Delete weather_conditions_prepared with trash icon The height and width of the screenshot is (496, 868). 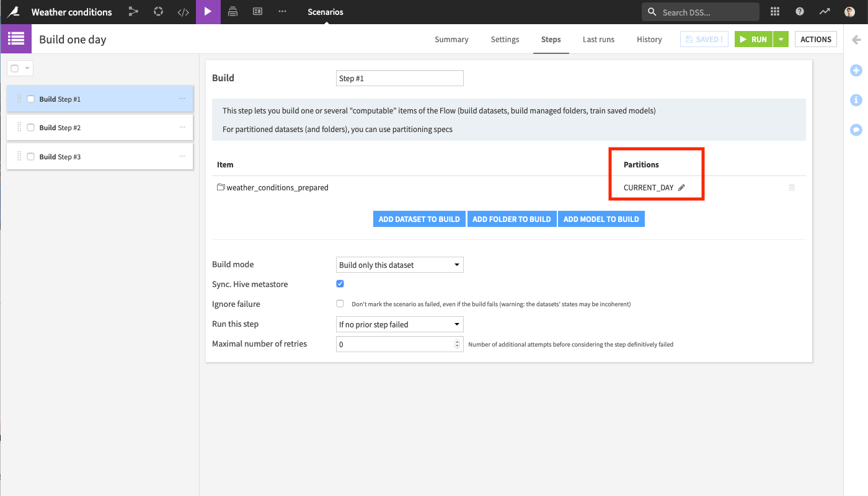pyautogui.click(x=792, y=187)
